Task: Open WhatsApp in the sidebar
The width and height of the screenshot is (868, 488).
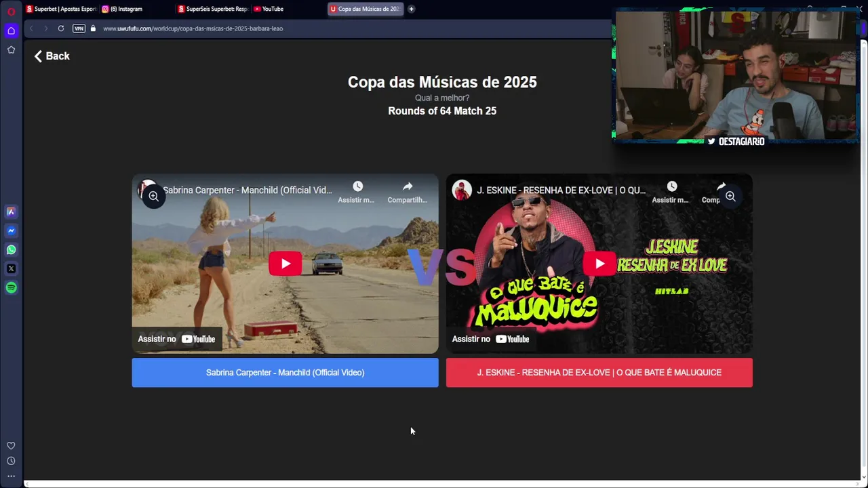Action: [x=11, y=249]
